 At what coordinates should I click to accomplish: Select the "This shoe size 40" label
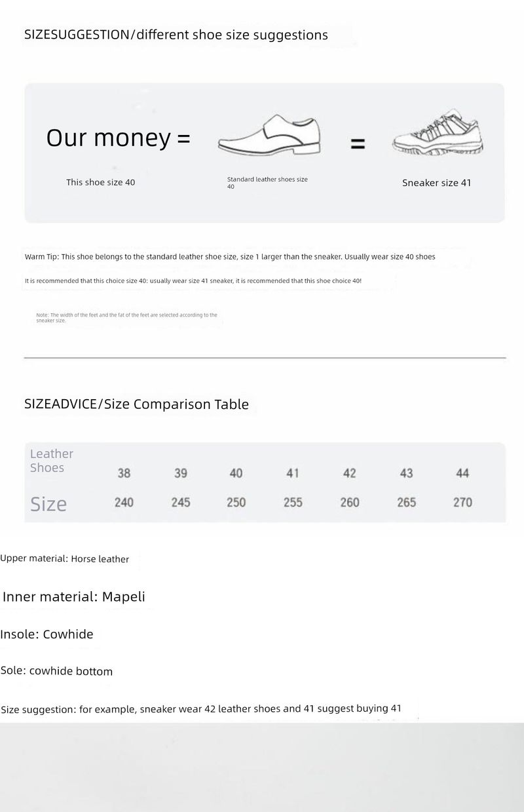(100, 182)
